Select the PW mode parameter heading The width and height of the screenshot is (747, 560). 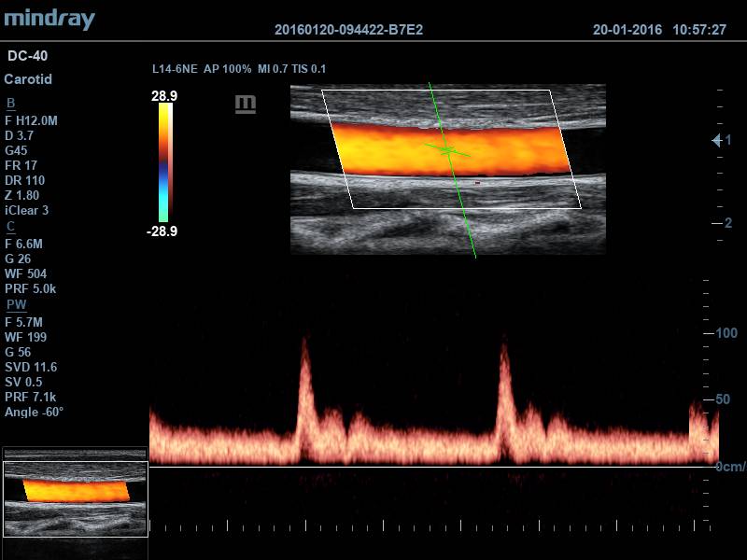16,304
